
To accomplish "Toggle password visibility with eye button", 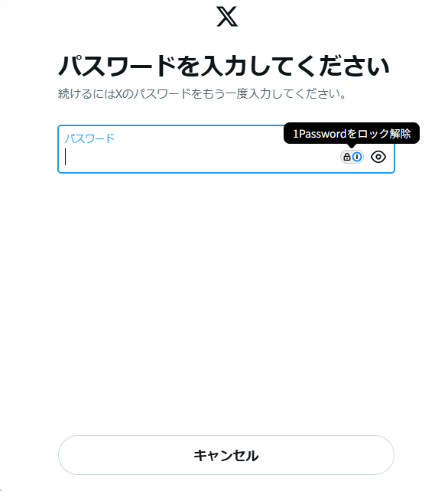I will [x=378, y=157].
